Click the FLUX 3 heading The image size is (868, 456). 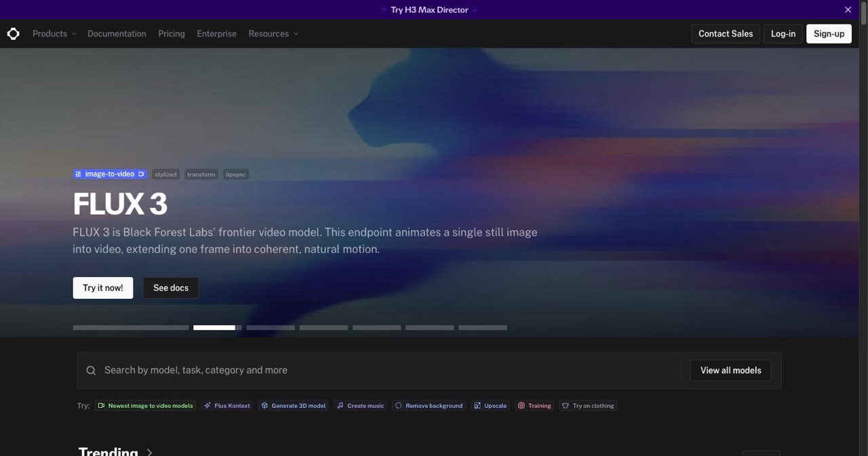point(120,204)
